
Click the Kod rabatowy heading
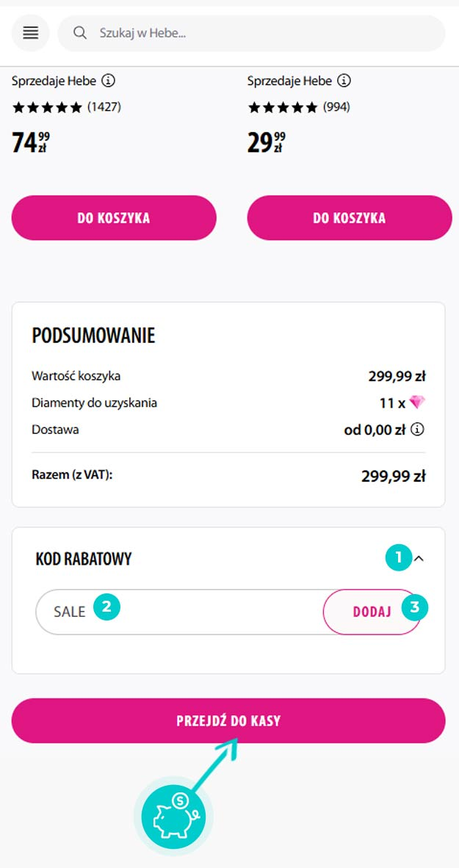[84, 559]
